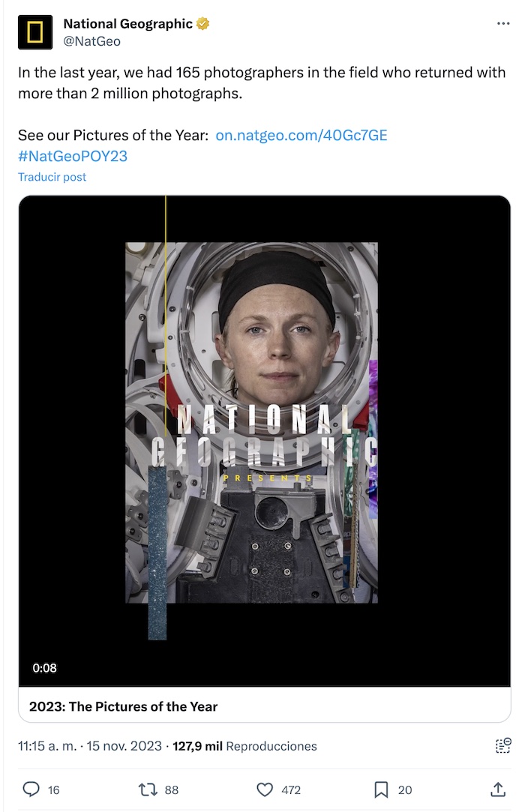The height and width of the screenshot is (812, 525).
Task: Click the 0:08 video duration label
Action: point(44,668)
